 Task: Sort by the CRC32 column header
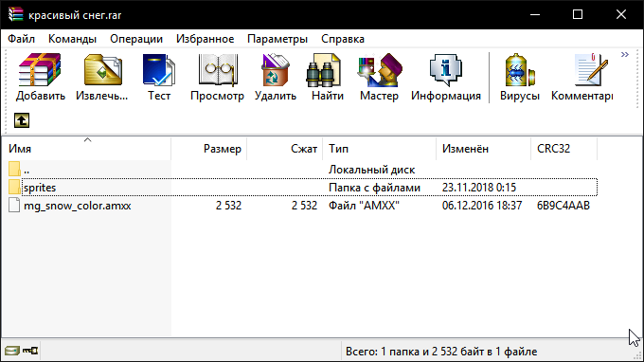tap(563, 149)
